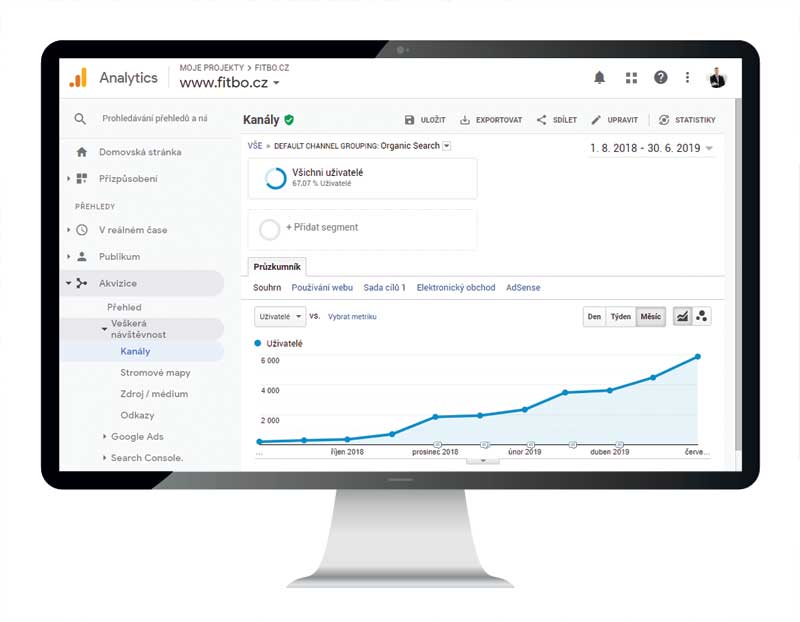The height and width of the screenshot is (622, 800).
Task: Click the share icon by Sdílet
Action: click(x=542, y=120)
